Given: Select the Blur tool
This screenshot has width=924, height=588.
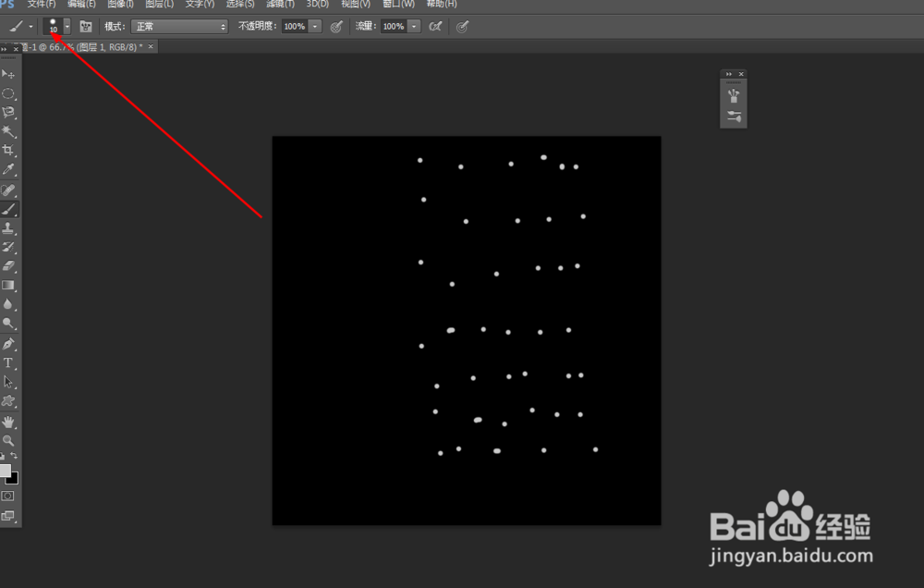Looking at the screenshot, I should 8,304.
